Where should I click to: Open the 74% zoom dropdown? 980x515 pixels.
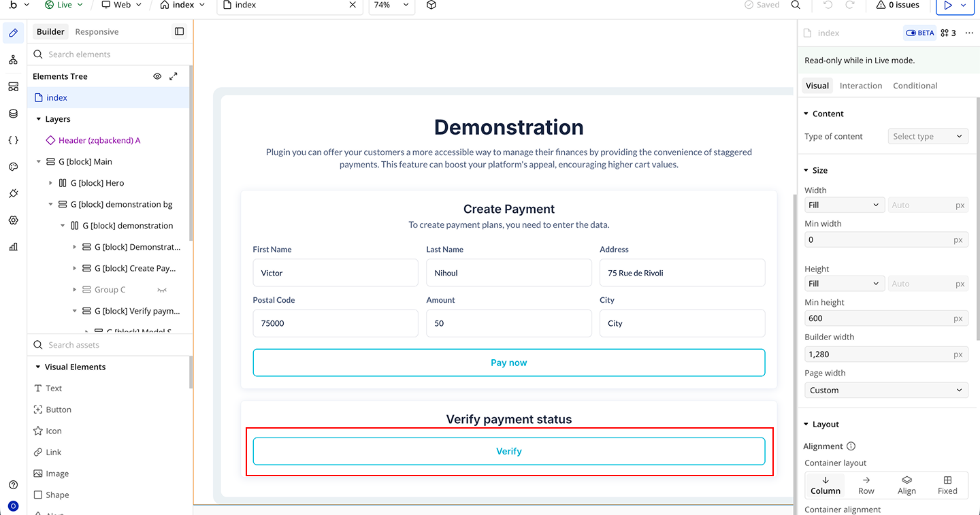pos(391,5)
